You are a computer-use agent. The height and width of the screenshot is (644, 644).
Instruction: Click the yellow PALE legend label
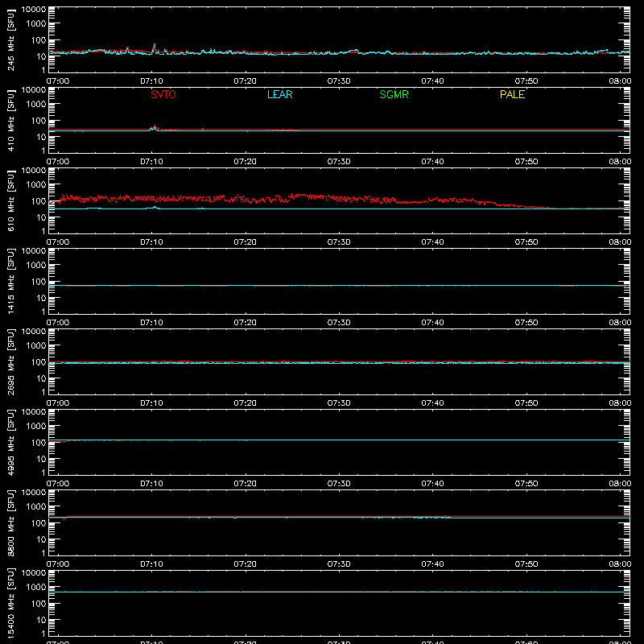pos(512,94)
